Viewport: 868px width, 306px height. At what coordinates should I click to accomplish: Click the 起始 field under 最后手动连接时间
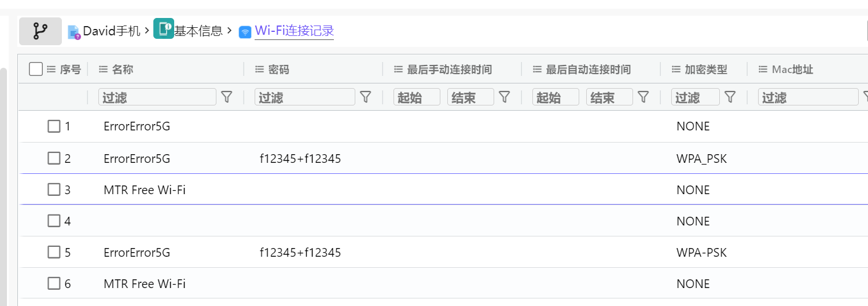click(x=417, y=97)
